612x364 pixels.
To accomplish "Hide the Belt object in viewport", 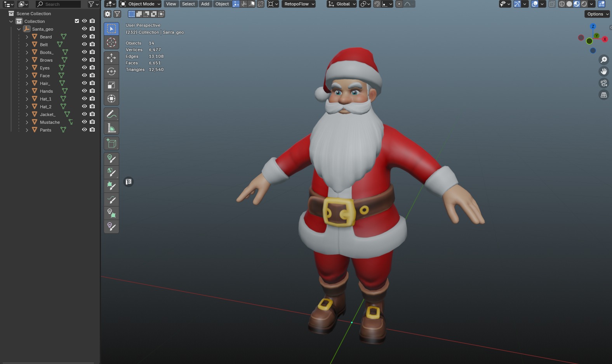I will point(84,44).
